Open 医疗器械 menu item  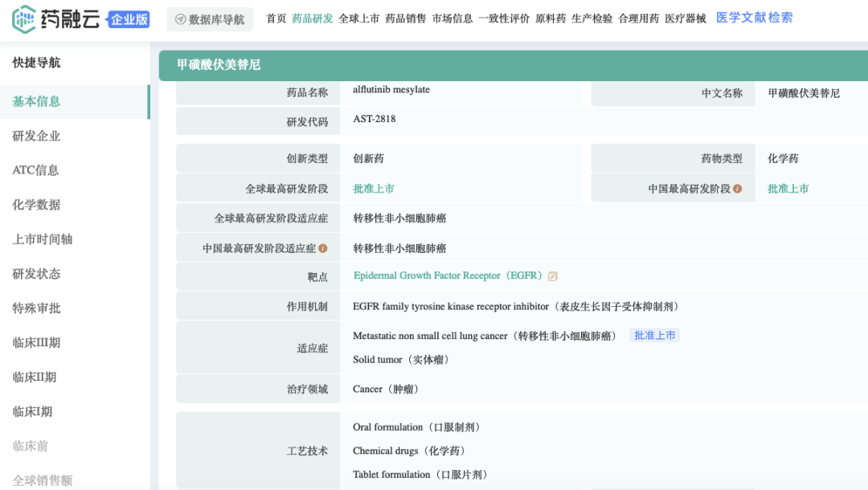tap(686, 18)
